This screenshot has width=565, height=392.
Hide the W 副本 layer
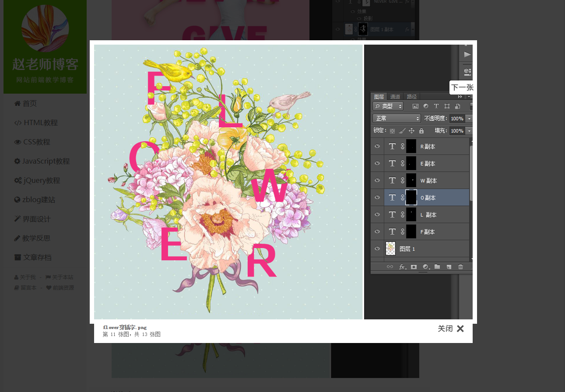pos(377,181)
